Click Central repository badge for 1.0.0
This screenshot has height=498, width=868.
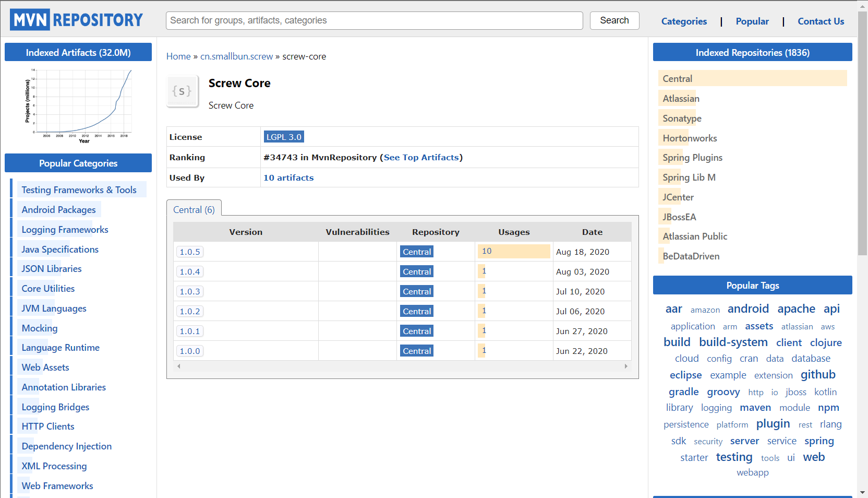(417, 351)
